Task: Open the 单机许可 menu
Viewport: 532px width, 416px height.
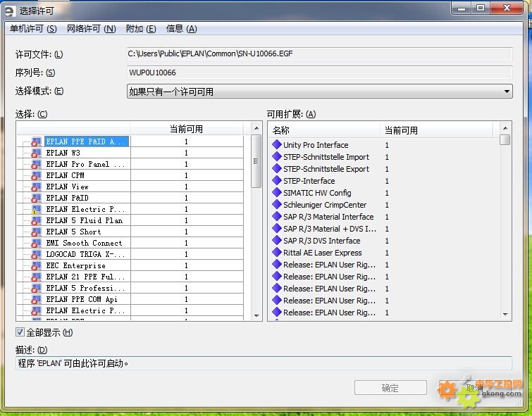Action: pyautogui.click(x=33, y=29)
